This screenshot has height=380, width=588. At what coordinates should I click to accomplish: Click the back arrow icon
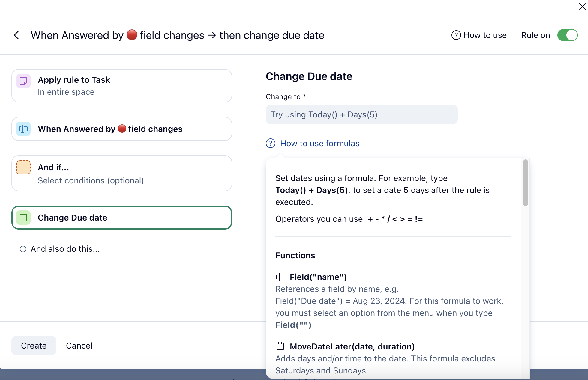16,35
